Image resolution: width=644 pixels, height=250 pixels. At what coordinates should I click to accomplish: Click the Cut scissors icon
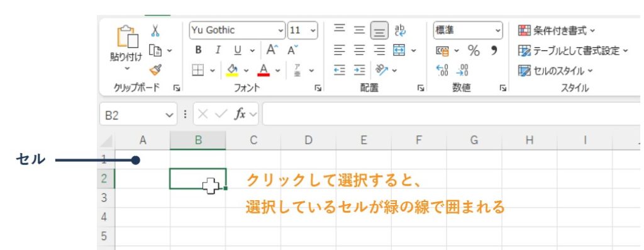[155, 31]
